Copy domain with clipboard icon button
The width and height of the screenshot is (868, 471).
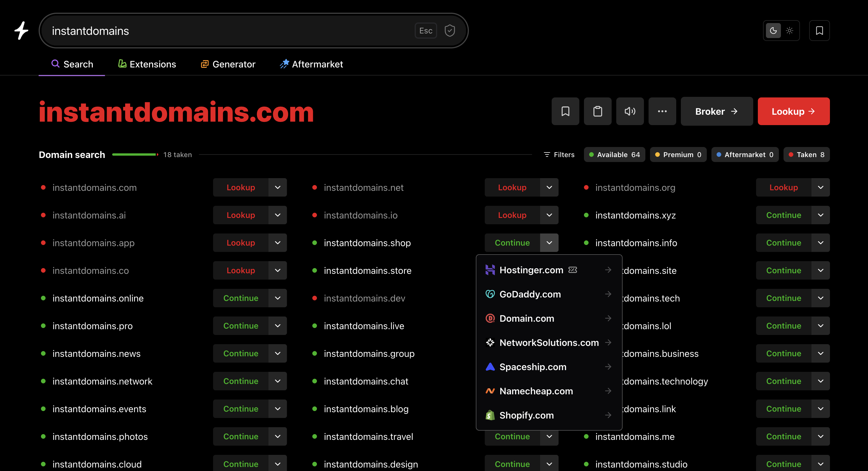point(598,111)
